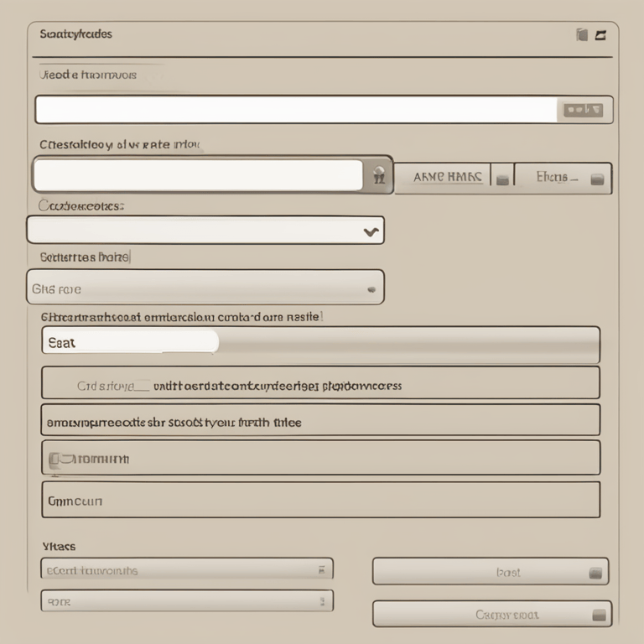Image resolution: width=644 pixels, height=644 pixels.
Task: Click the icon inside the Ehas button
Action: pos(597,178)
